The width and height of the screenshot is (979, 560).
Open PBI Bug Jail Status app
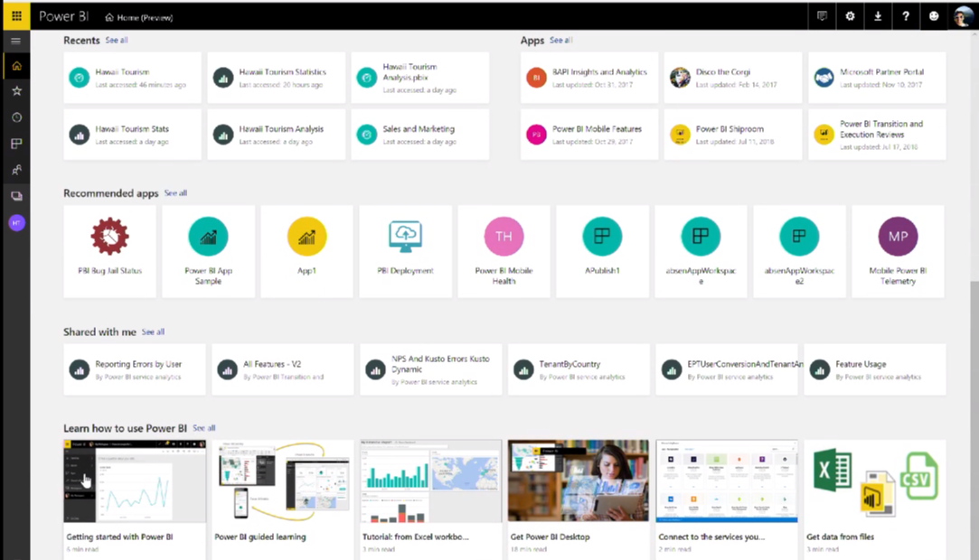click(x=110, y=251)
